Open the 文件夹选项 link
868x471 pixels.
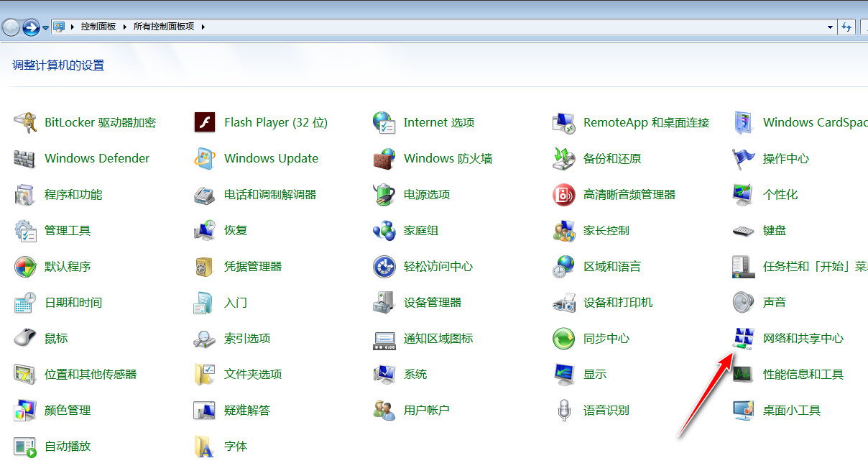click(x=253, y=375)
